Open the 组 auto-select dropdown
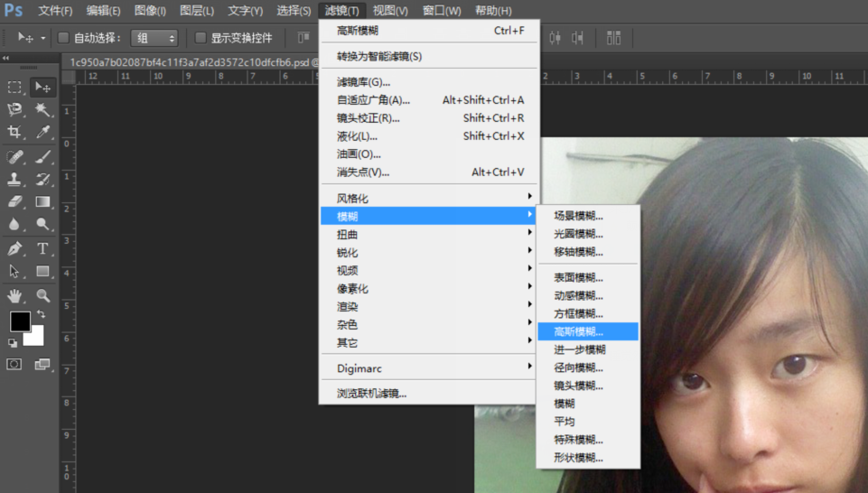Image resolution: width=868 pixels, height=493 pixels. click(x=154, y=38)
